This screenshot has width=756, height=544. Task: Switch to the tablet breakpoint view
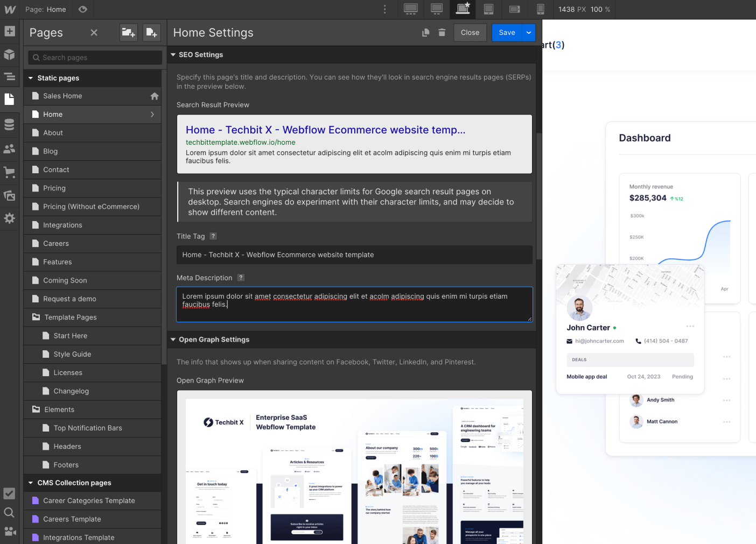[x=488, y=9]
